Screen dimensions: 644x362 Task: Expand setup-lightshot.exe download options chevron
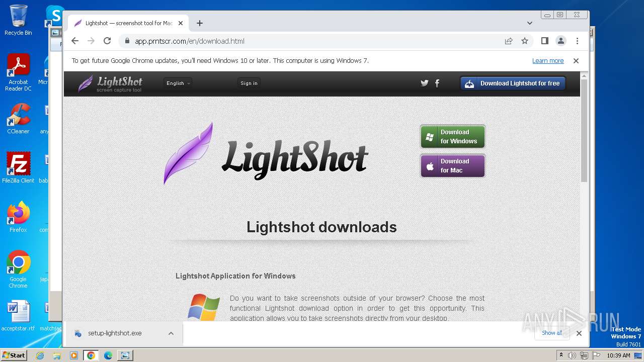[x=171, y=333]
